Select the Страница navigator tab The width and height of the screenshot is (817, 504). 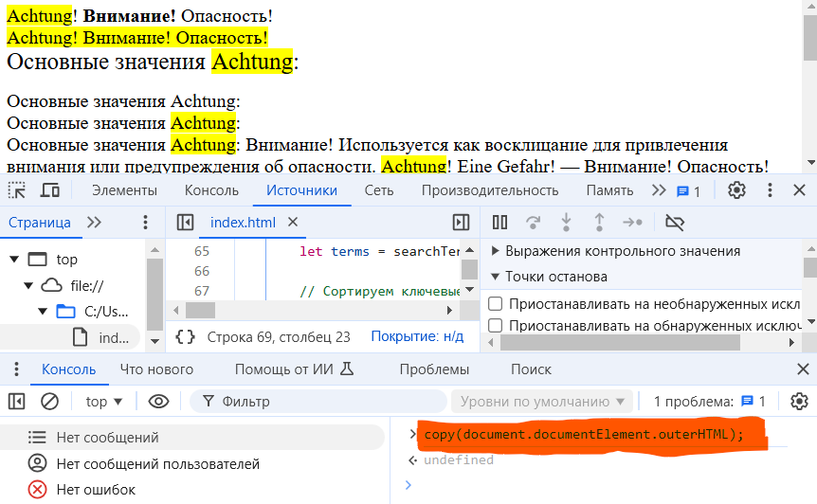click(40, 223)
